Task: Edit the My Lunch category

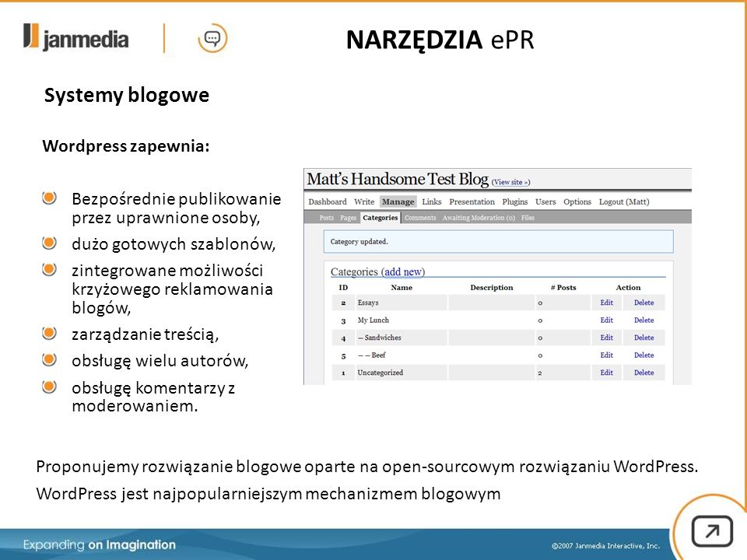Action: 606,320
